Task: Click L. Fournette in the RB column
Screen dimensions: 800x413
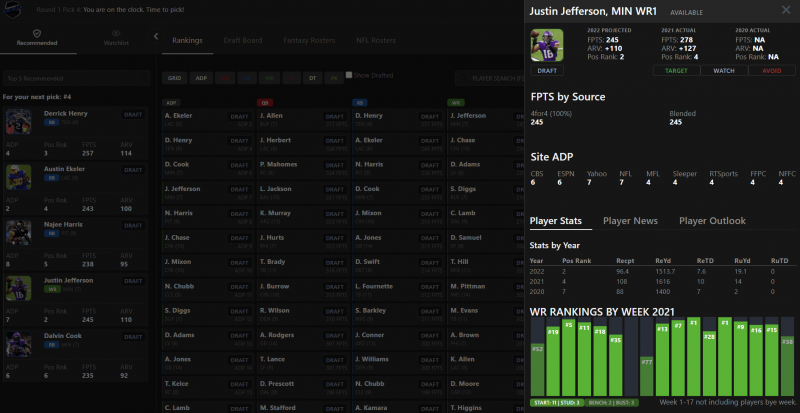Action: (374, 286)
